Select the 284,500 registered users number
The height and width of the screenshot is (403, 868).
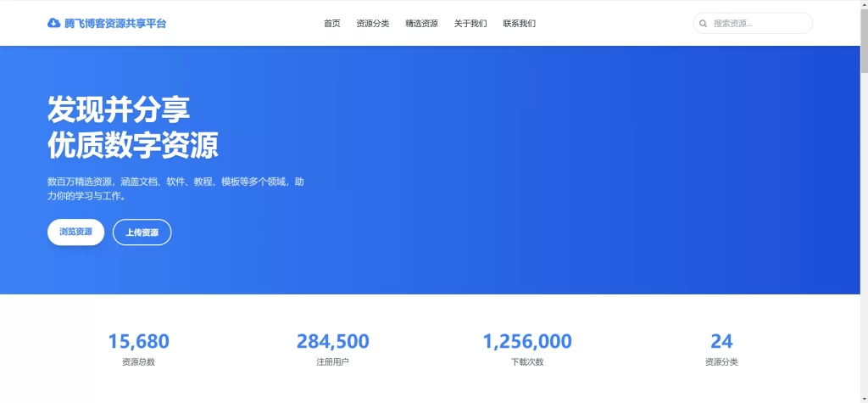point(332,341)
